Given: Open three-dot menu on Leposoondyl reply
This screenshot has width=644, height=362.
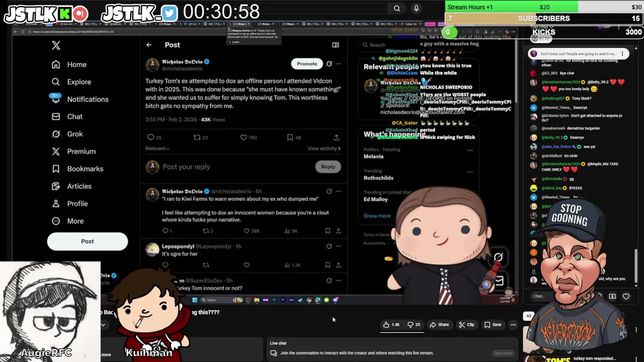Looking at the screenshot, I should click(339, 246).
